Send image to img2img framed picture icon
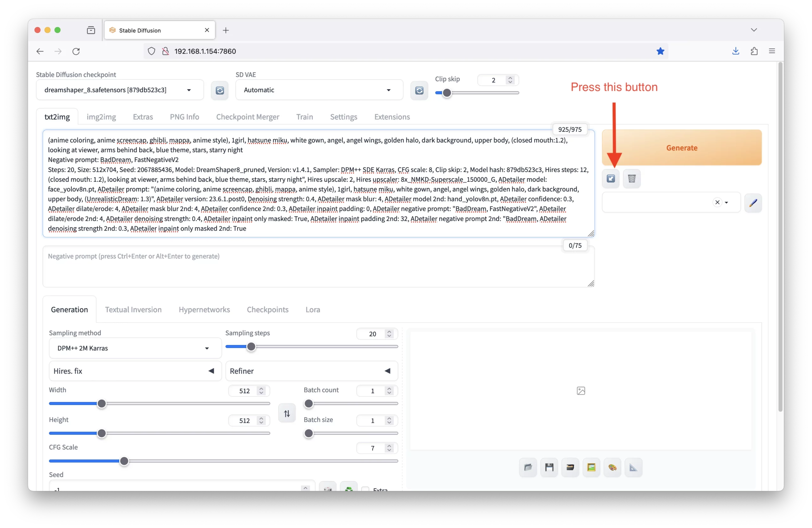The width and height of the screenshot is (812, 528). coord(591,467)
